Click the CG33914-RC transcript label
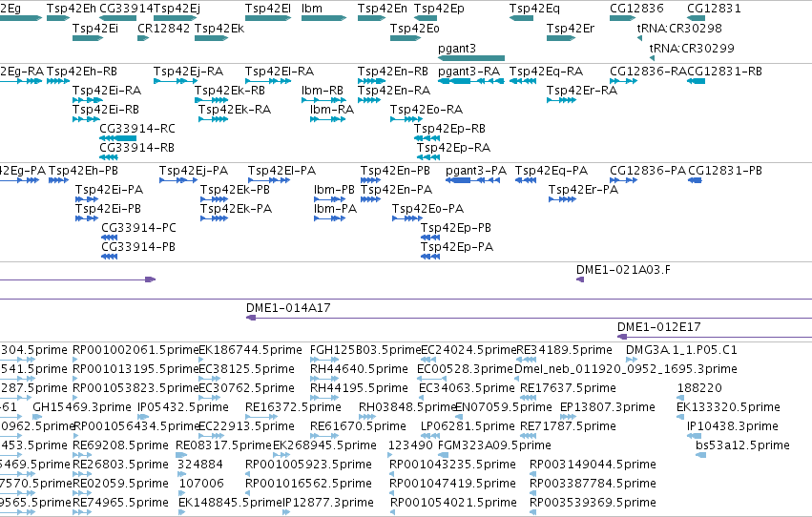Viewport: 812px width, 517px height. pos(137,129)
